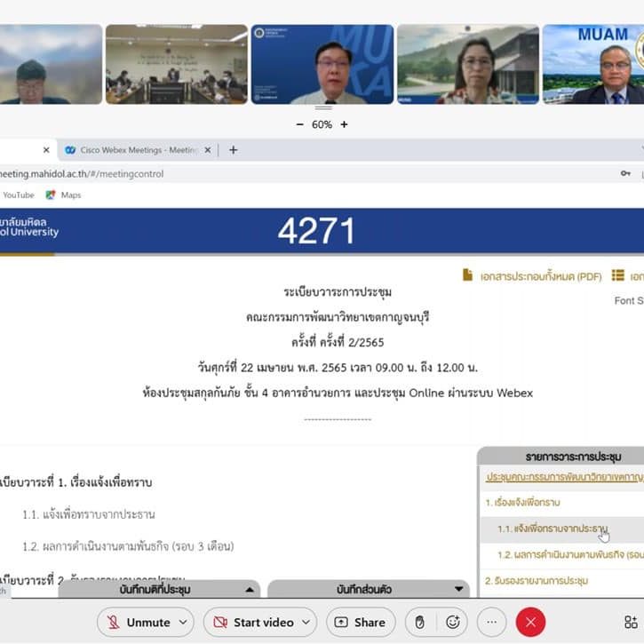Zoom in with the plus icon
The image size is (644, 644).
(x=344, y=124)
